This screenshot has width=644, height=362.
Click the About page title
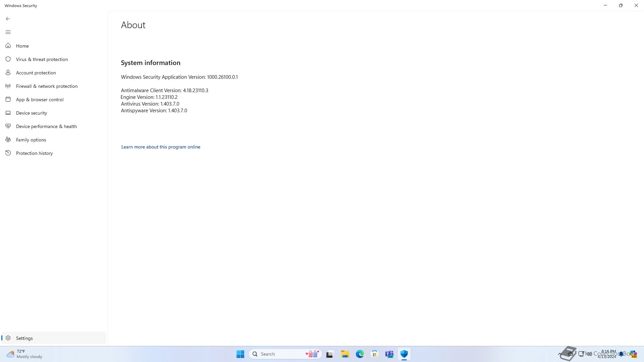pos(133,25)
